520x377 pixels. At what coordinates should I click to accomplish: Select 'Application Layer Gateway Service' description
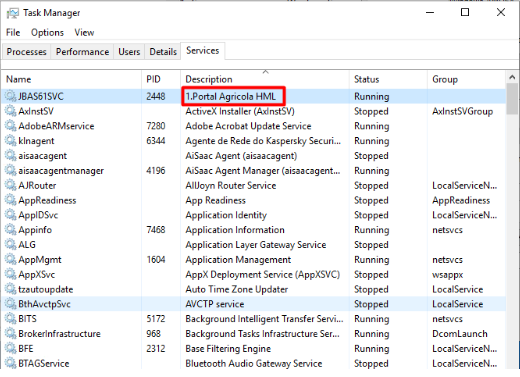[256, 245]
